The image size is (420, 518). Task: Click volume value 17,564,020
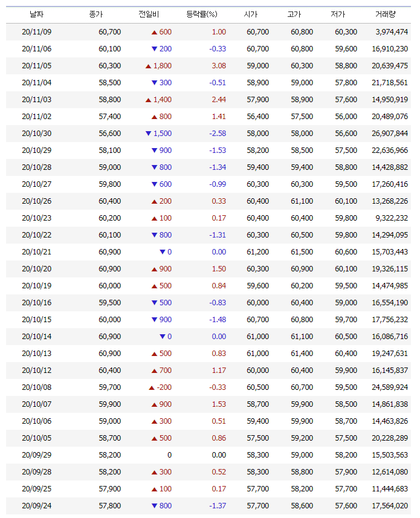click(390, 506)
